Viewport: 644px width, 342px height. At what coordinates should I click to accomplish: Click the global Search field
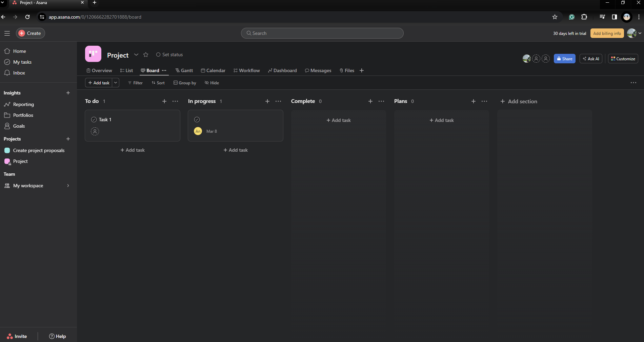coord(322,33)
